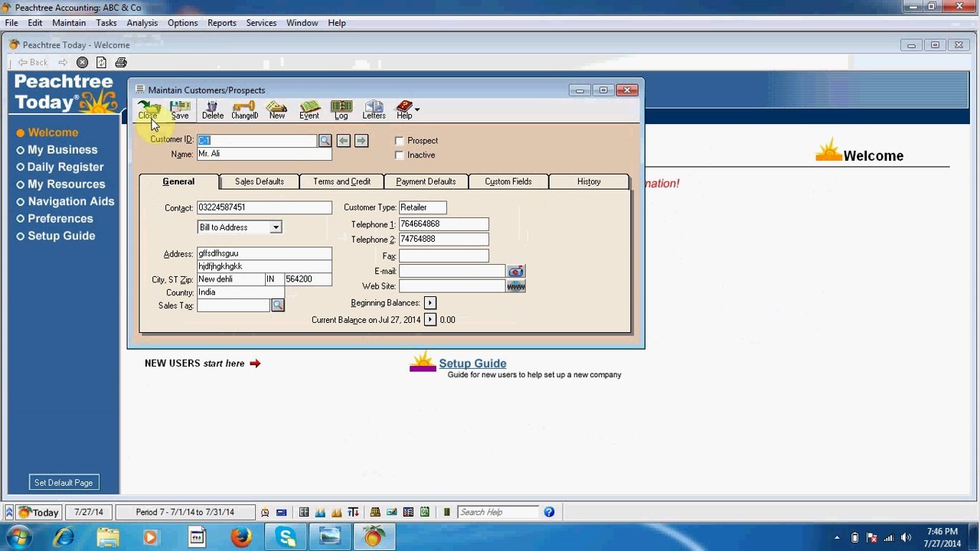Image resolution: width=980 pixels, height=551 pixels.
Task: Delete the current customer record
Action: (213, 110)
